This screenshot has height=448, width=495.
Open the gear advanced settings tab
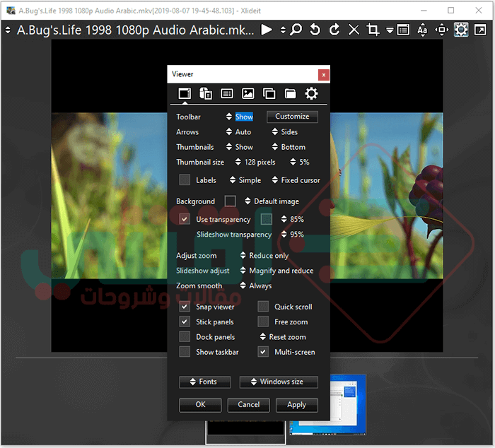[311, 94]
